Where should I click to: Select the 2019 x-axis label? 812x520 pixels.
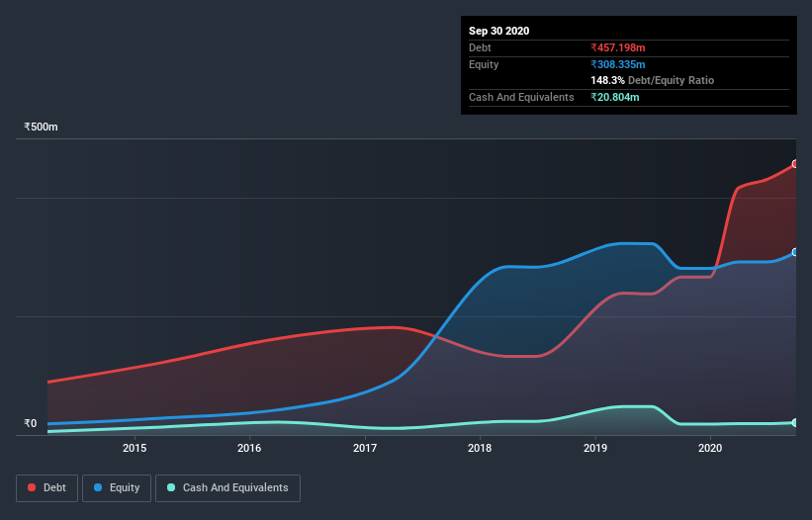tap(595, 448)
